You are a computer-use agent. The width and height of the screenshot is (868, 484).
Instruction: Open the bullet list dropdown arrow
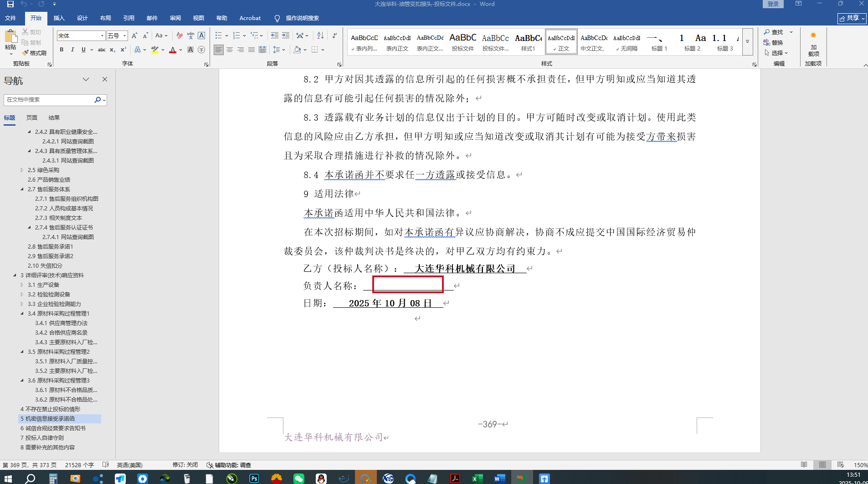[226, 36]
